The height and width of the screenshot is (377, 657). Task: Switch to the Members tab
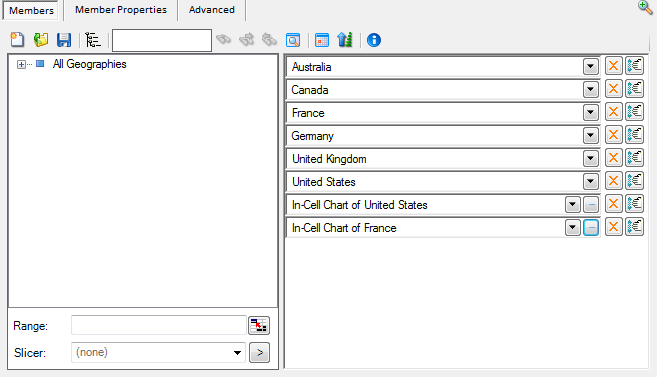32,10
